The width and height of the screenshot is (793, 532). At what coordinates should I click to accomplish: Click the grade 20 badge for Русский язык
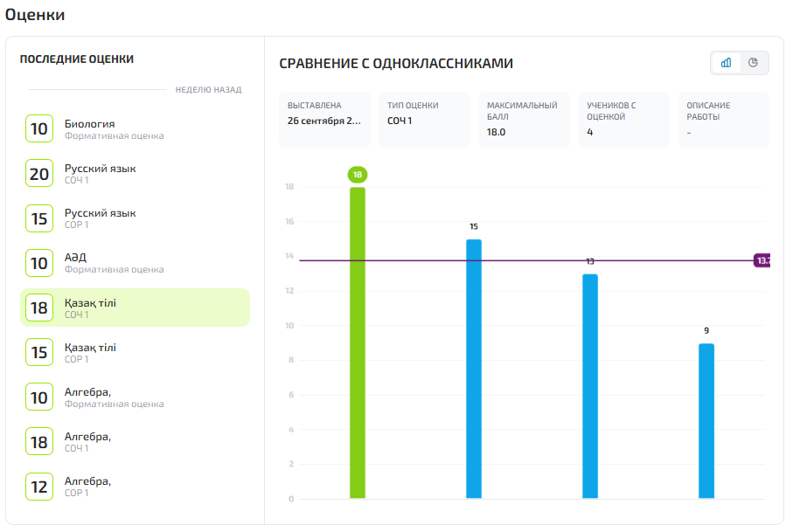coord(39,174)
